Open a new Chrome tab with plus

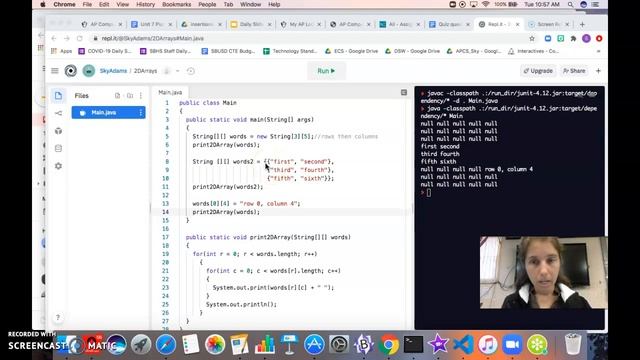[582, 24]
